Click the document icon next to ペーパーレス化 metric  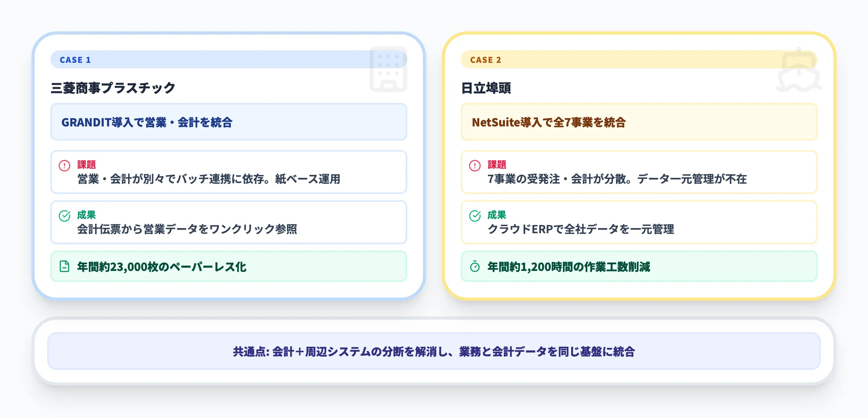point(64,266)
